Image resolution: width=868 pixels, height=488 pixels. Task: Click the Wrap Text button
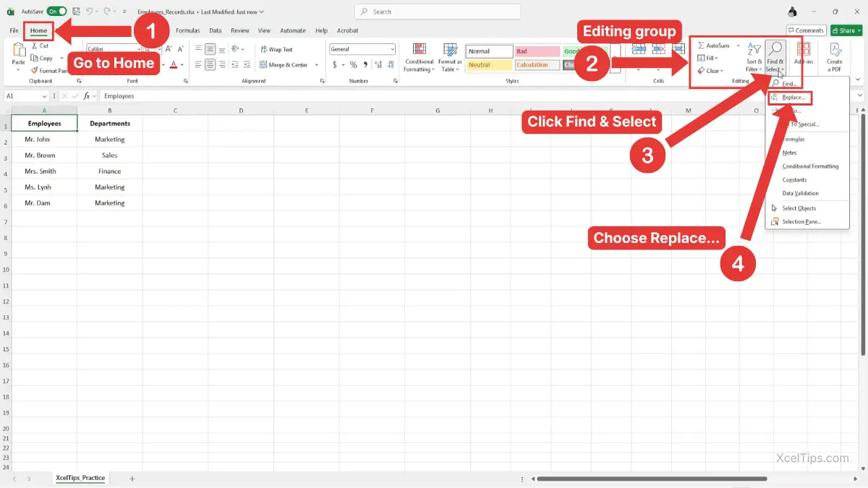click(x=276, y=49)
